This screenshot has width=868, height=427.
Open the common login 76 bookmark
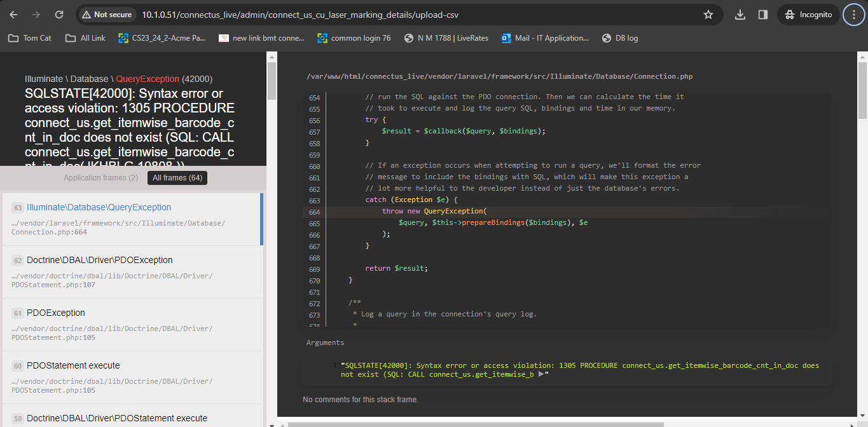point(354,38)
